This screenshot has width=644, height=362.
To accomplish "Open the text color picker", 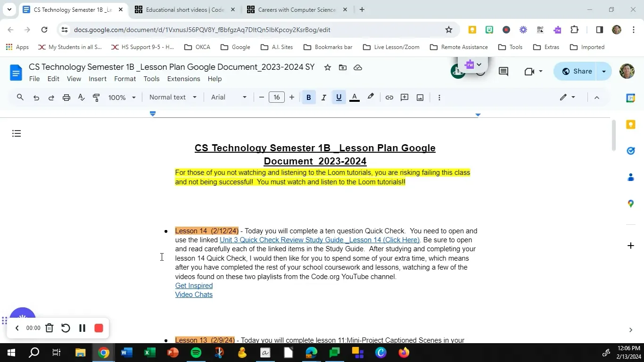I will pyautogui.click(x=355, y=98).
